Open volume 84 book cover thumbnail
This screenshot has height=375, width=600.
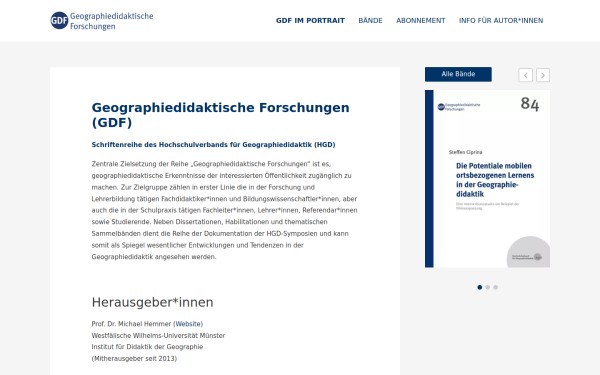coord(487,179)
